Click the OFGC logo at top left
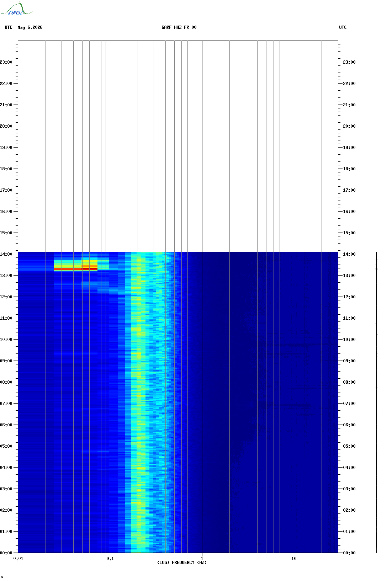The height and width of the screenshot is (581, 392). [16, 9]
